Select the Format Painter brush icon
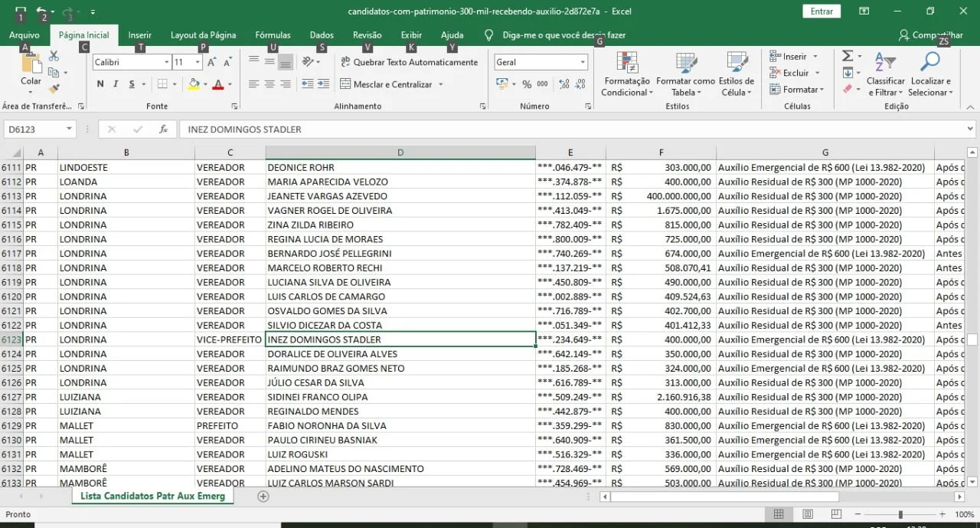Viewport: 980px width, 528px height. (x=54, y=90)
